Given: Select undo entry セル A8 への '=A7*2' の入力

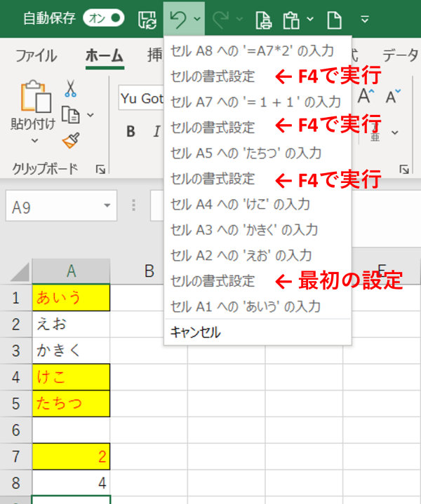Looking at the screenshot, I should pos(252,50).
